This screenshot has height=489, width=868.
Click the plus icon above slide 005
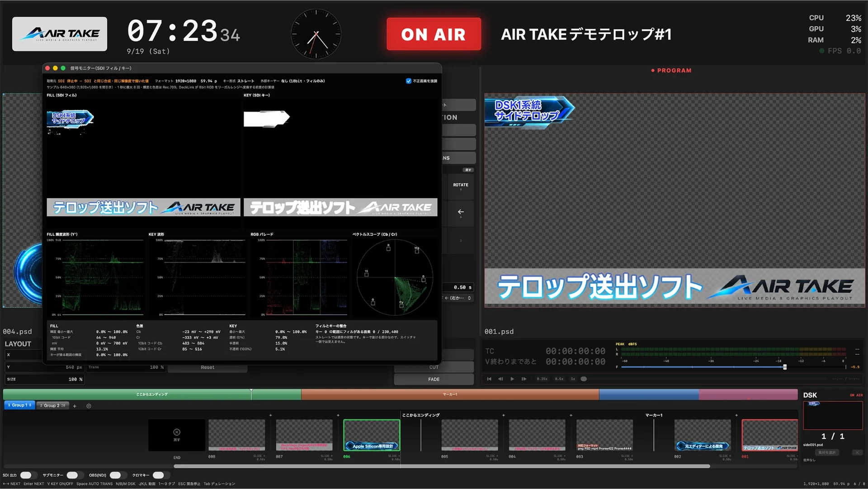[x=504, y=415]
